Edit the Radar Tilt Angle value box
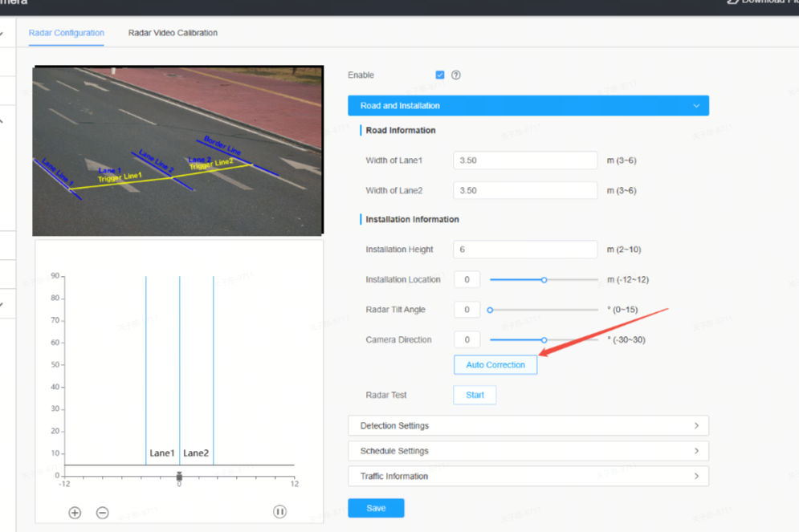The width and height of the screenshot is (799, 532). 467,310
